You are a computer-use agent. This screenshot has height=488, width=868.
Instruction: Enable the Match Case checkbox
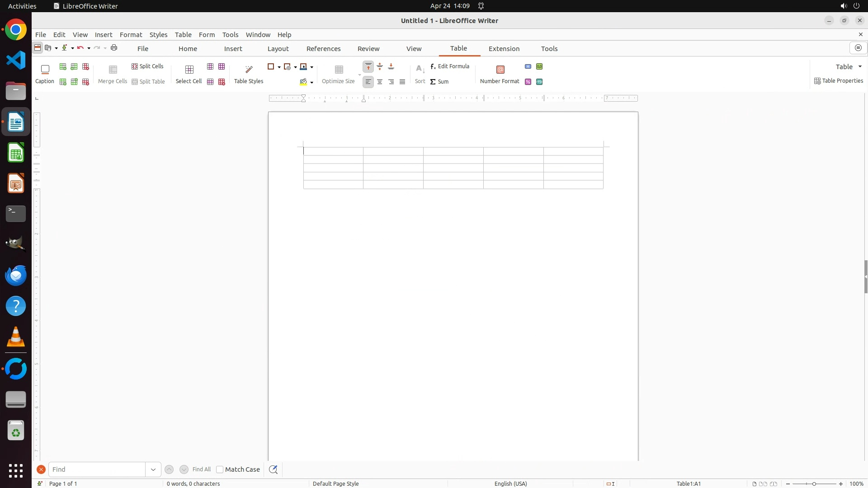220,469
